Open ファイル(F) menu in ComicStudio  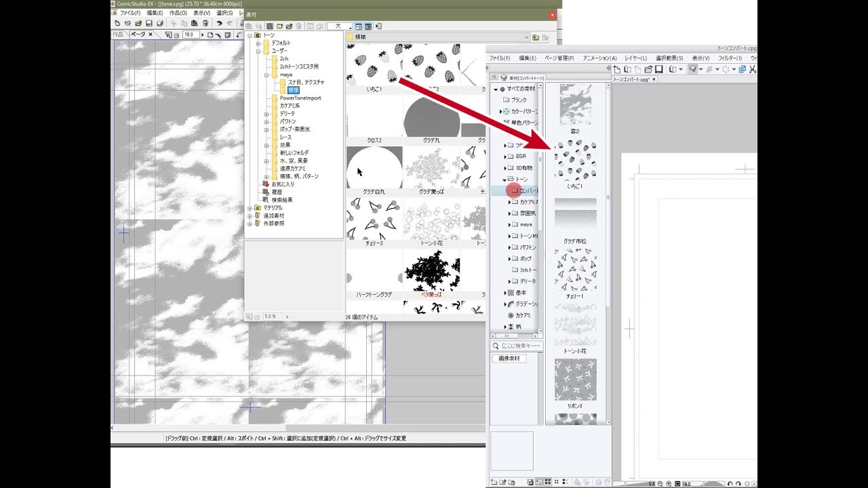[130, 13]
